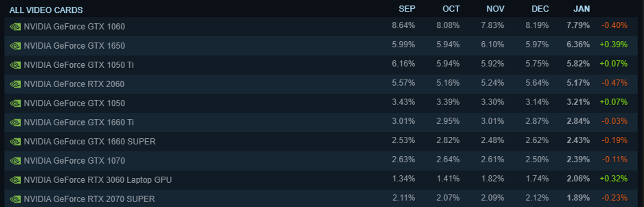Viewport: 644px width, 207px height.
Task: Click NVIDIA logo beside GeForce GTX 1060
Action: [x=15, y=27]
